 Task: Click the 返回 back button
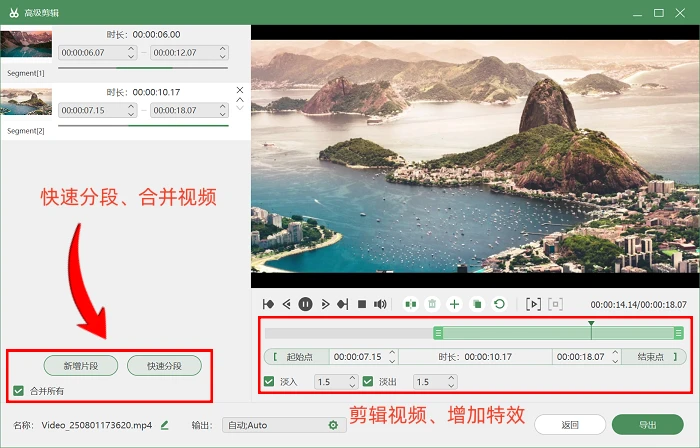pos(570,425)
